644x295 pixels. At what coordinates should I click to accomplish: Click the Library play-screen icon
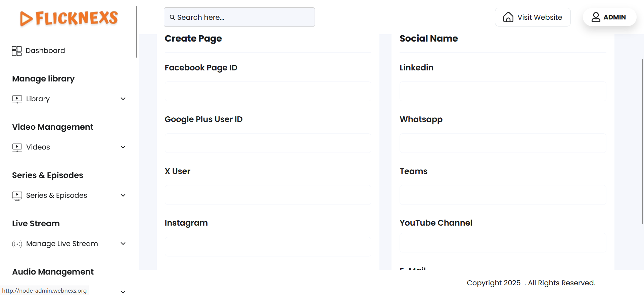(17, 99)
